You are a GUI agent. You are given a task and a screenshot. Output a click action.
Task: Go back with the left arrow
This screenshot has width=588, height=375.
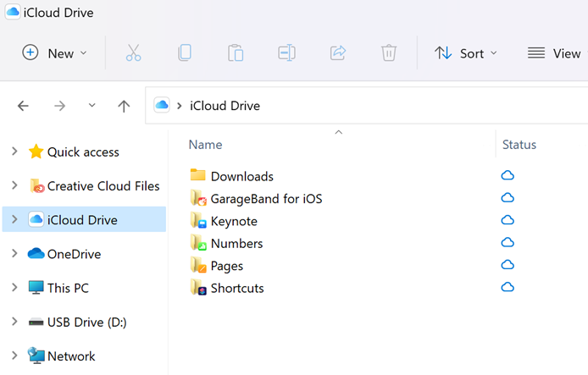[23, 106]
